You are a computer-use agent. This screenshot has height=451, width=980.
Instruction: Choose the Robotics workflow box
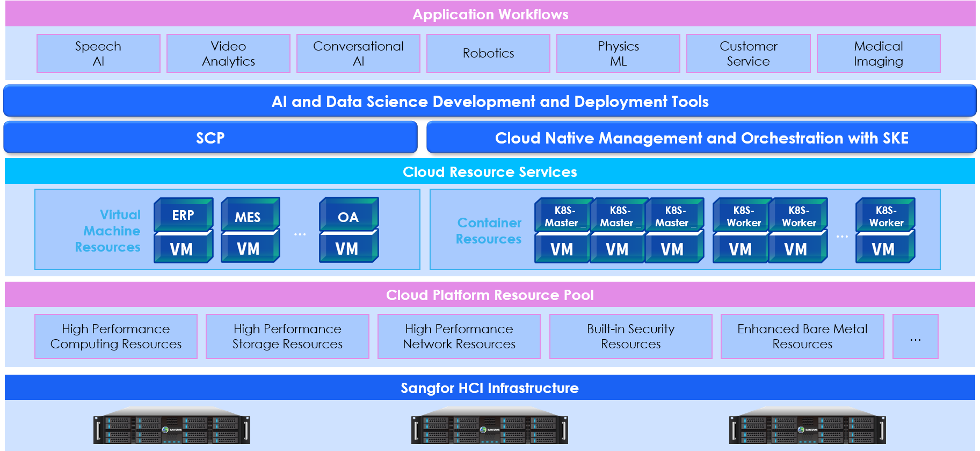point(488,53)
